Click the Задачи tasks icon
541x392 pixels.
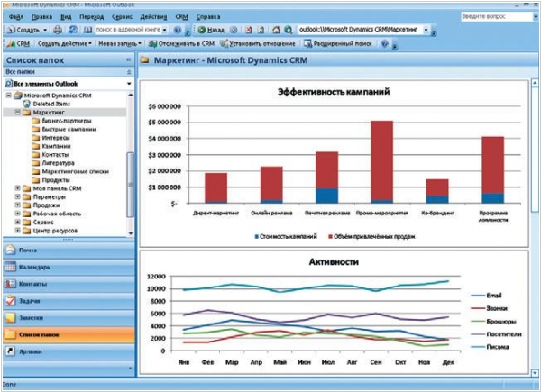pyautogui.click(x=10, y=301)
